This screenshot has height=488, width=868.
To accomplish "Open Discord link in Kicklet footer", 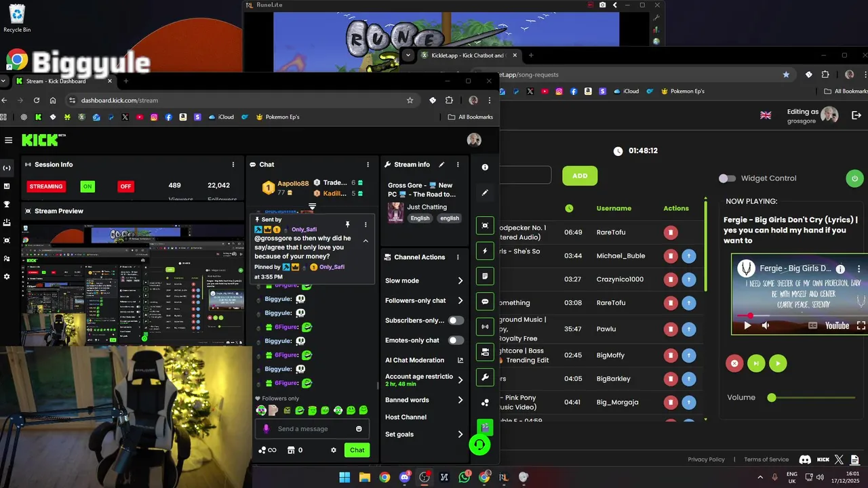I will click(x=805, y=460).
